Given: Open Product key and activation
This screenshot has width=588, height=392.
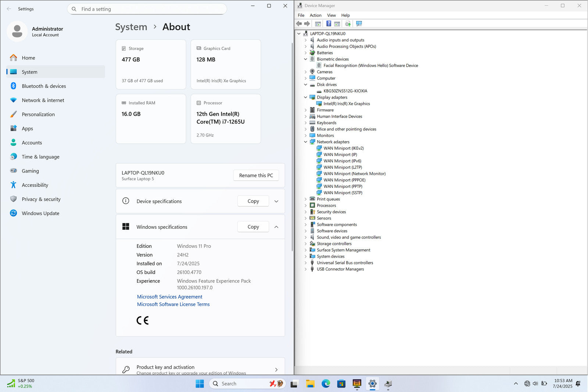Looking at the screenshot, I should [x=200, y=367].
